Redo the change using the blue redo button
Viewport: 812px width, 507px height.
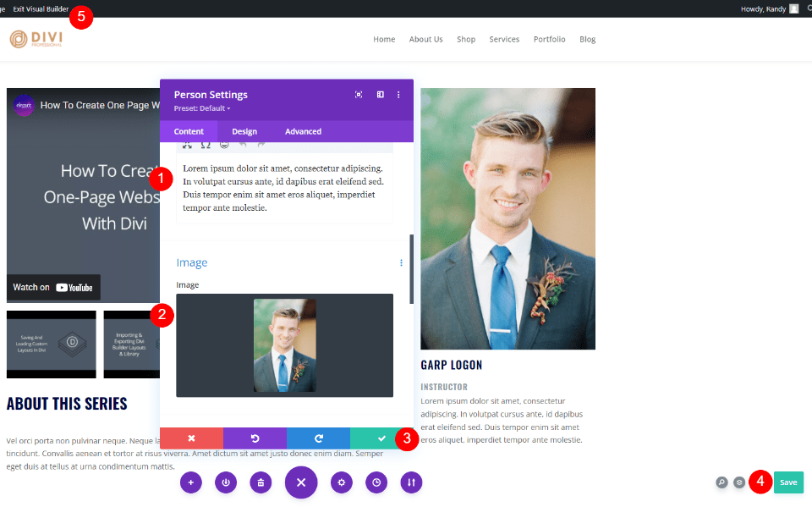tap(318, 438)
